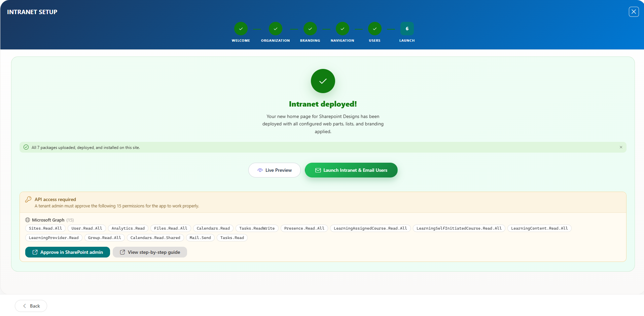The height and width of the screenshot is (316, 644).
Task: Close the Intranet Setup wizard
Action: pos(634,12)
